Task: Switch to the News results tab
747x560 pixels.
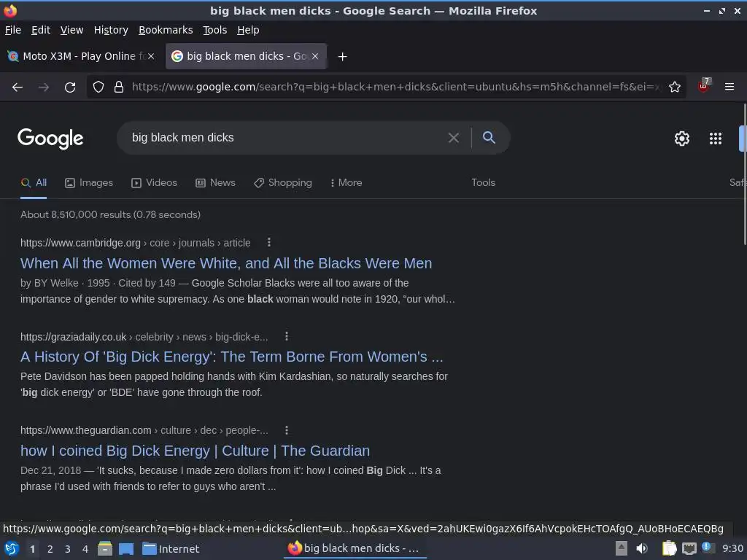Action: click(215, 183)
